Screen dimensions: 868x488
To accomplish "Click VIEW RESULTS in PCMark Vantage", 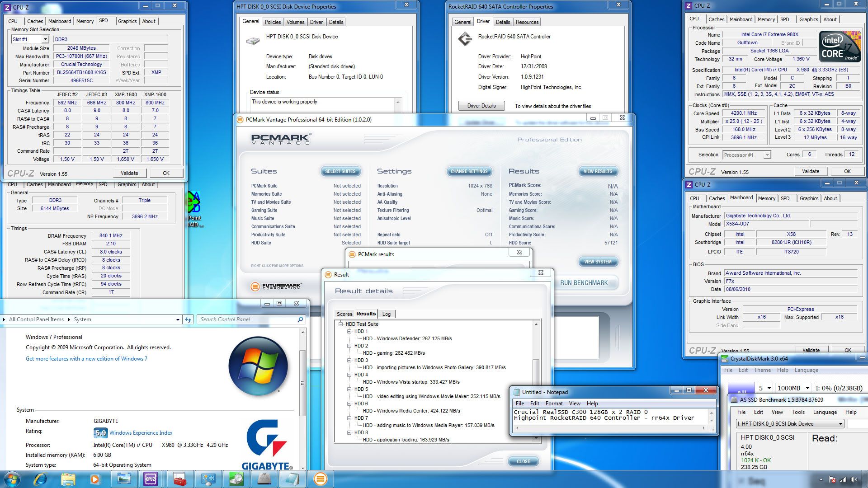I will [x=598, y=171].
